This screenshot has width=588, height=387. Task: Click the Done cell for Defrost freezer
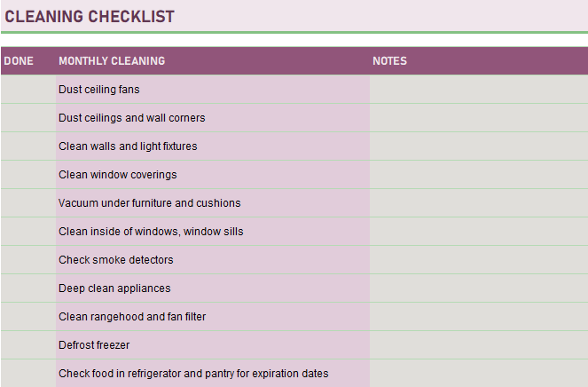point(27,345)
